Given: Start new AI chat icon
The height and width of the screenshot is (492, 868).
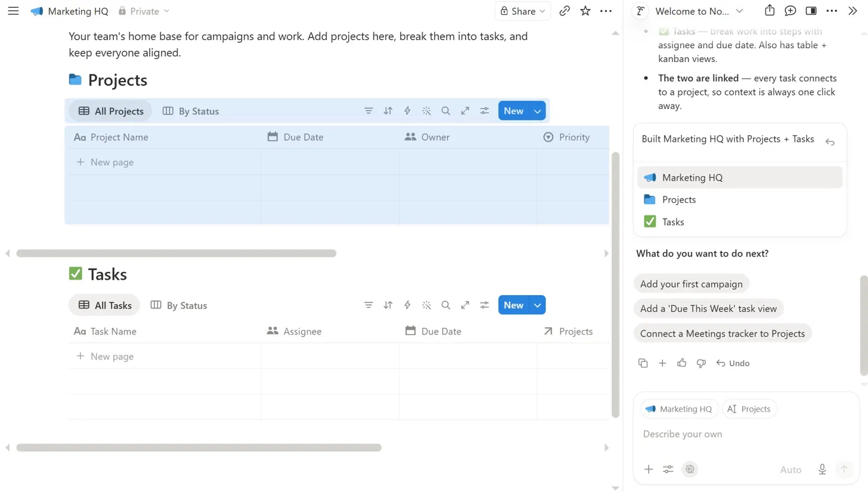Looking at the screenshot, I should tap(790, 11).
